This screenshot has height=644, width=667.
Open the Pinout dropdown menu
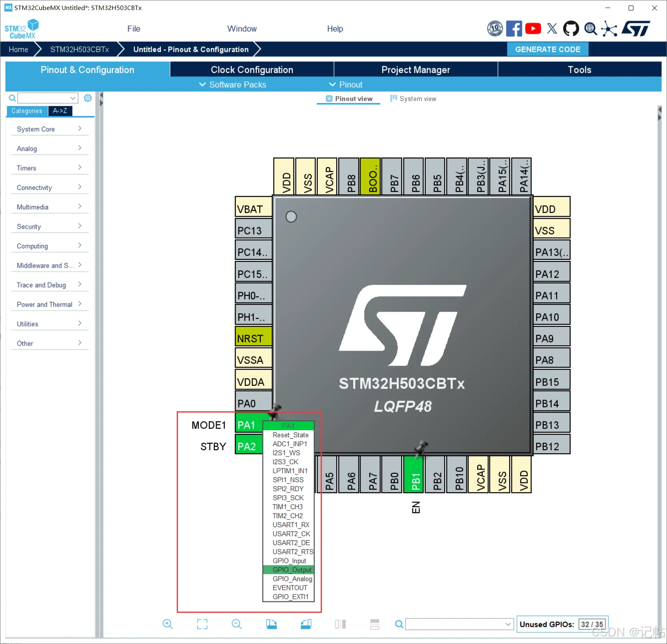[x=345, y=85]
